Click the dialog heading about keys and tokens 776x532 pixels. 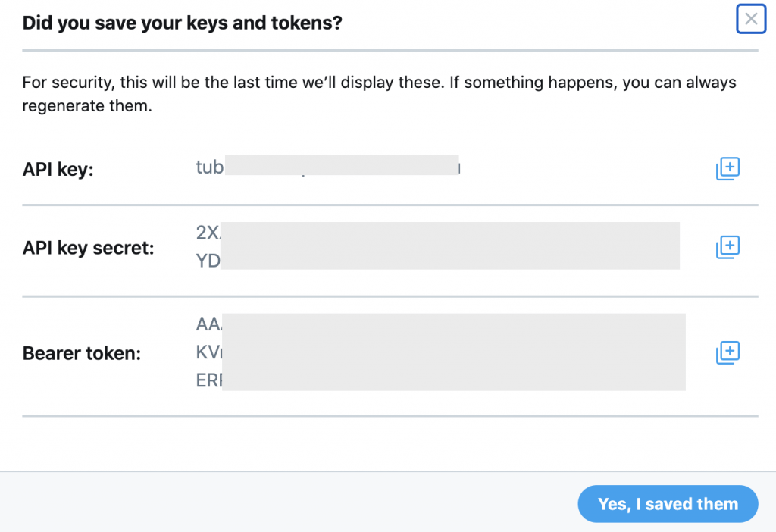coord(182,23)
